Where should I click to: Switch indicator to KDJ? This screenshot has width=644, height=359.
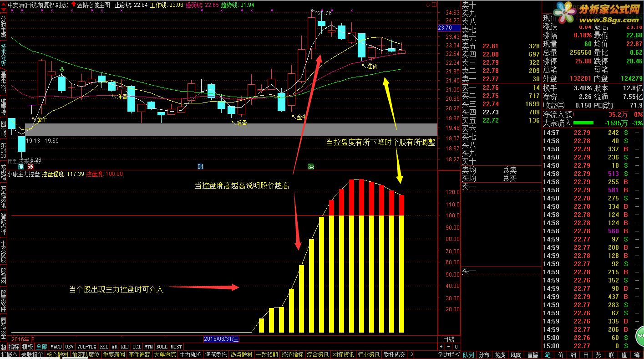[125, 347]
